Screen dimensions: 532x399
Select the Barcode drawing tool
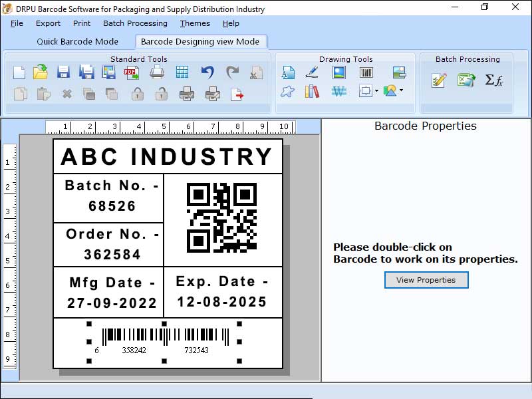(367, 73)
